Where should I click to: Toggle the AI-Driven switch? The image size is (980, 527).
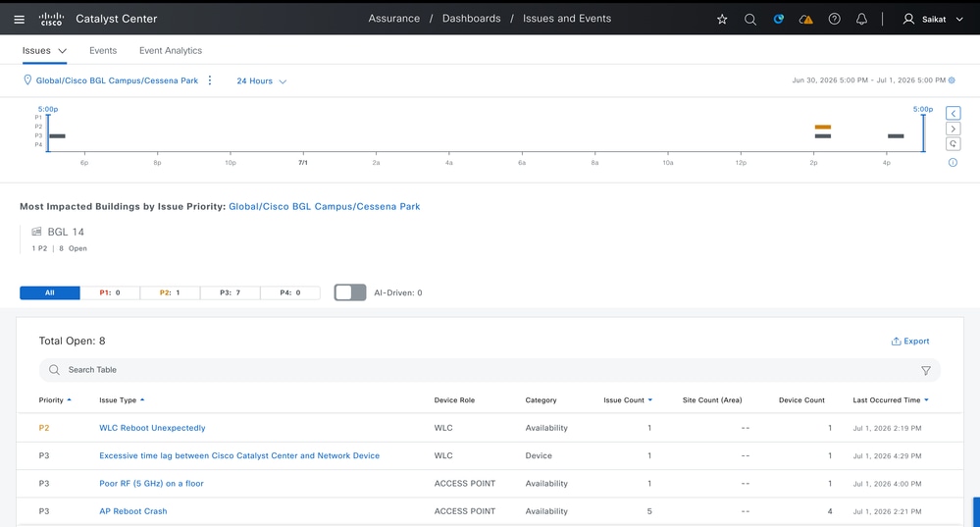(350, 292)
